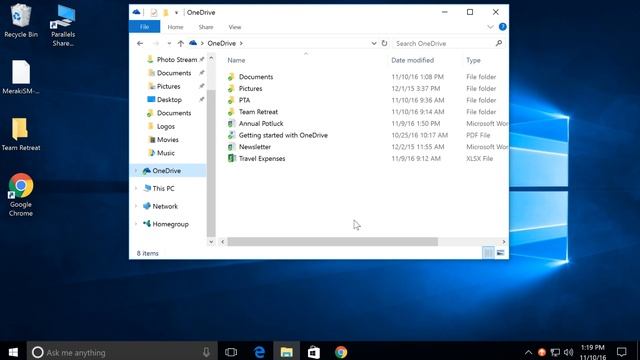
Task: Open recent locations dropdown arrow
Action: coord(169,43)
